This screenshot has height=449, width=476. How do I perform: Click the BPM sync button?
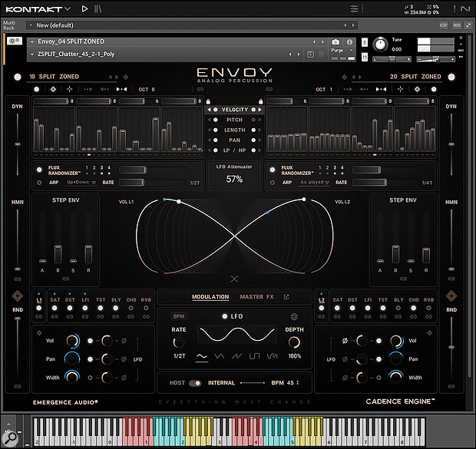(179, 316)
